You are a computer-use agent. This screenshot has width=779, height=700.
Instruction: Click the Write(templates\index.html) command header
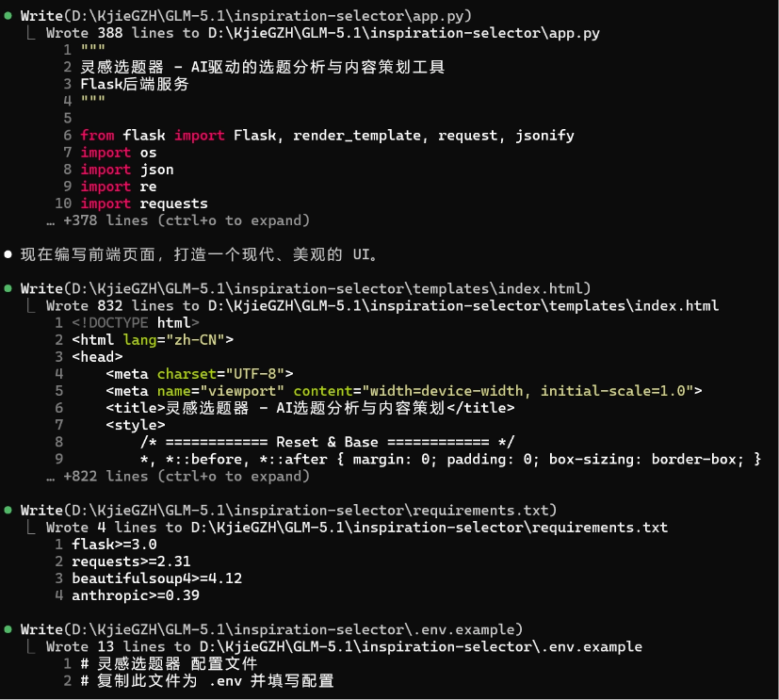305,288
